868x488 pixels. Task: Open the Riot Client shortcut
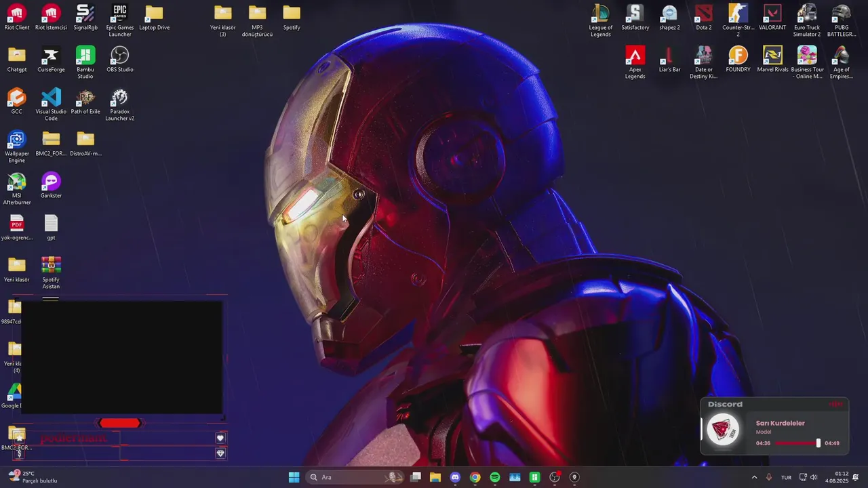click(x=17, y=18)
